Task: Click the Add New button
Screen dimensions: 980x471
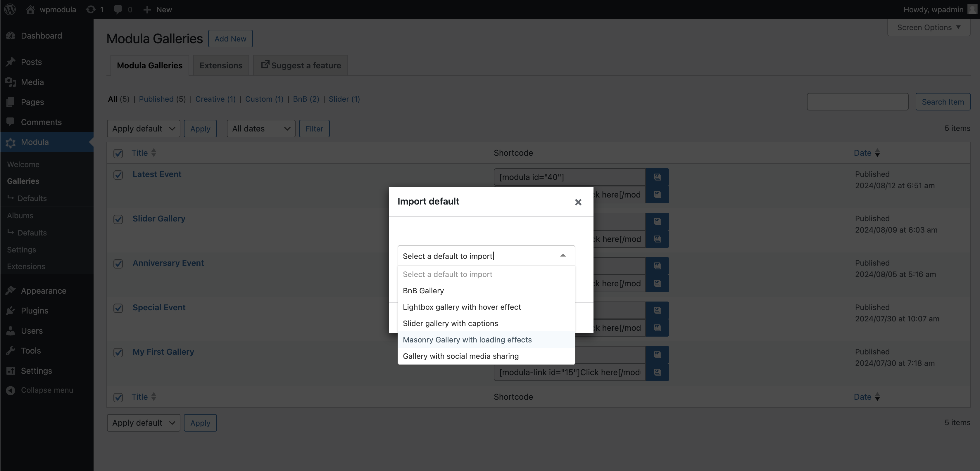Action: tap(230, 39)
